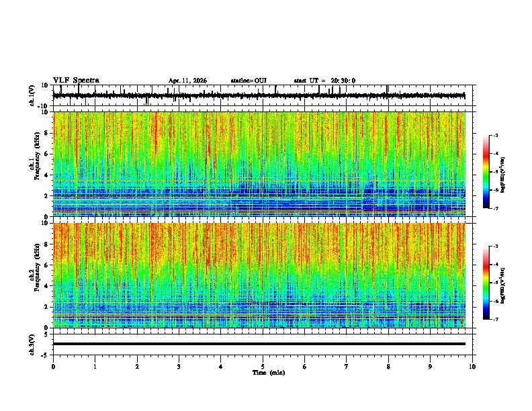Click the "-5" tick on ch.3 axis
This screenshot has height=411, width=532.
click(x=46, y=355)
